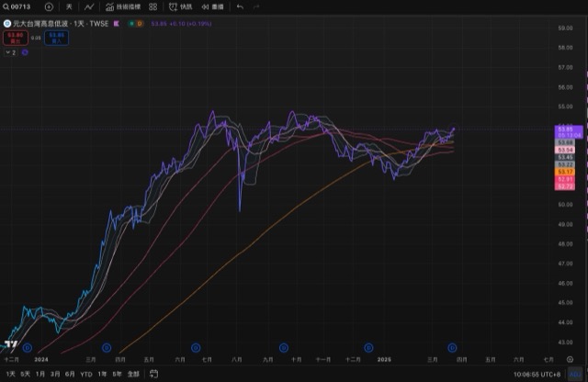Click the dividend marker before 2025 label
The height and width of the screenshot is (382, 588).
[x=368, y=348]
